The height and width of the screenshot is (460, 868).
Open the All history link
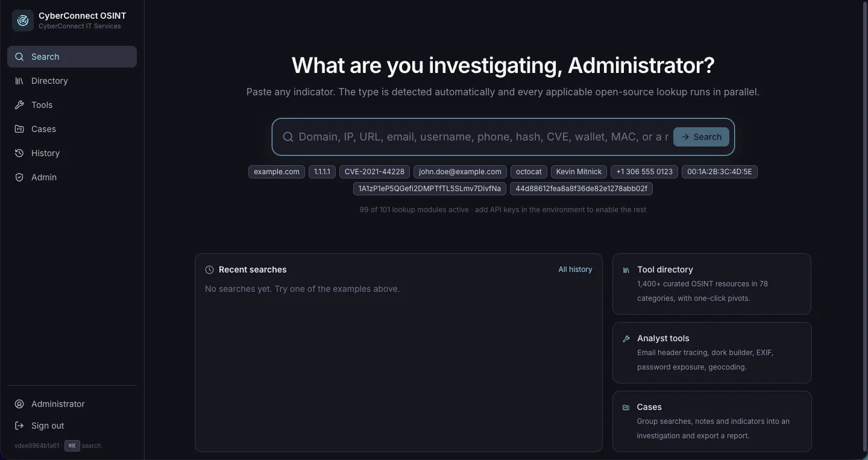pos(575,269)
